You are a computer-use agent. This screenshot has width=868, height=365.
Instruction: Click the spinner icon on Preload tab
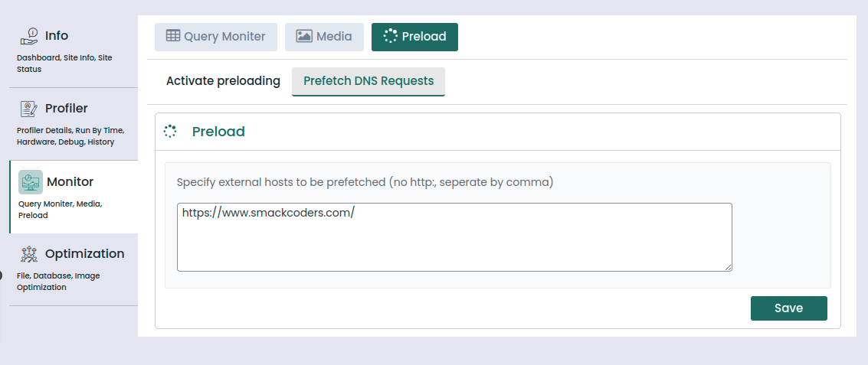coord(391,36)
